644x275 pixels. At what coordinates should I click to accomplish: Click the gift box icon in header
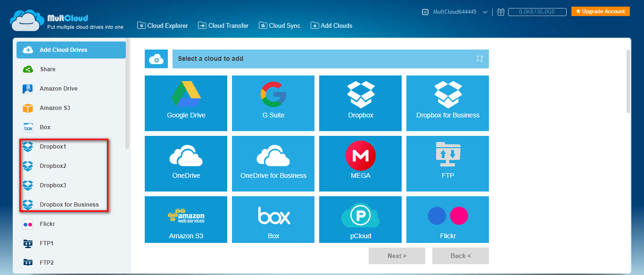[501, 12]
